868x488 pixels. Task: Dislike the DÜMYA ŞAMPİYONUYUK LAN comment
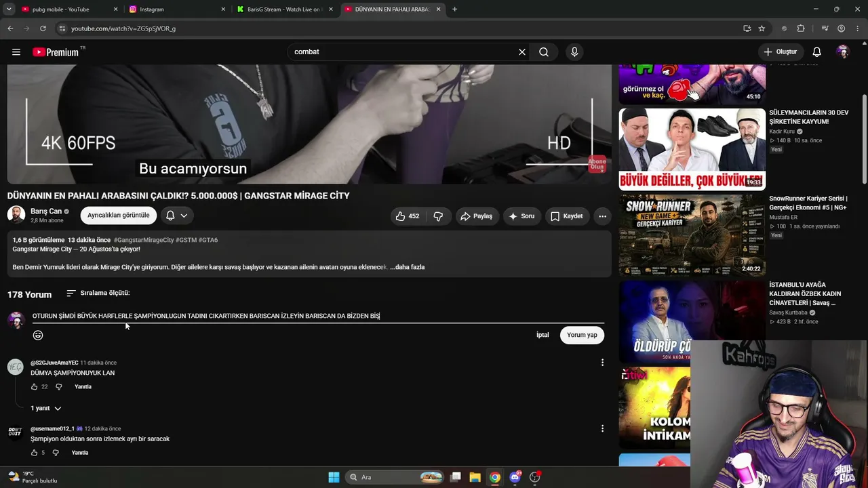[x=58, y=387]
